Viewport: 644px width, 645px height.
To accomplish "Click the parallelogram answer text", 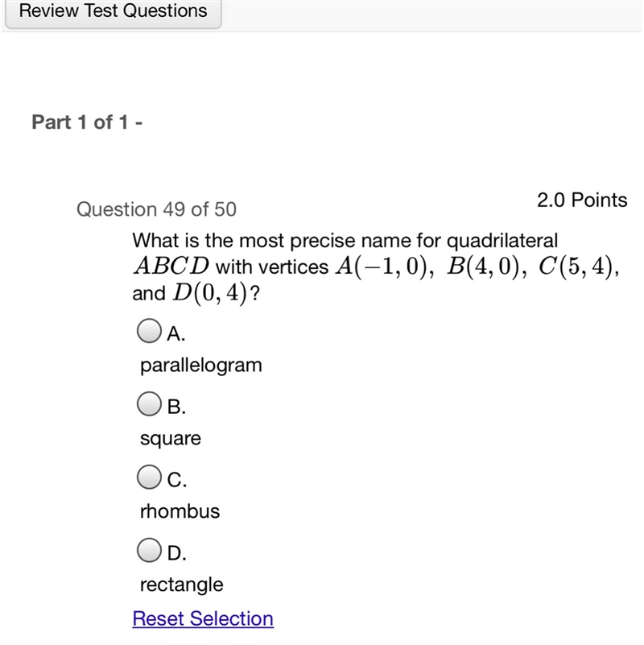I will click(201, 366).
